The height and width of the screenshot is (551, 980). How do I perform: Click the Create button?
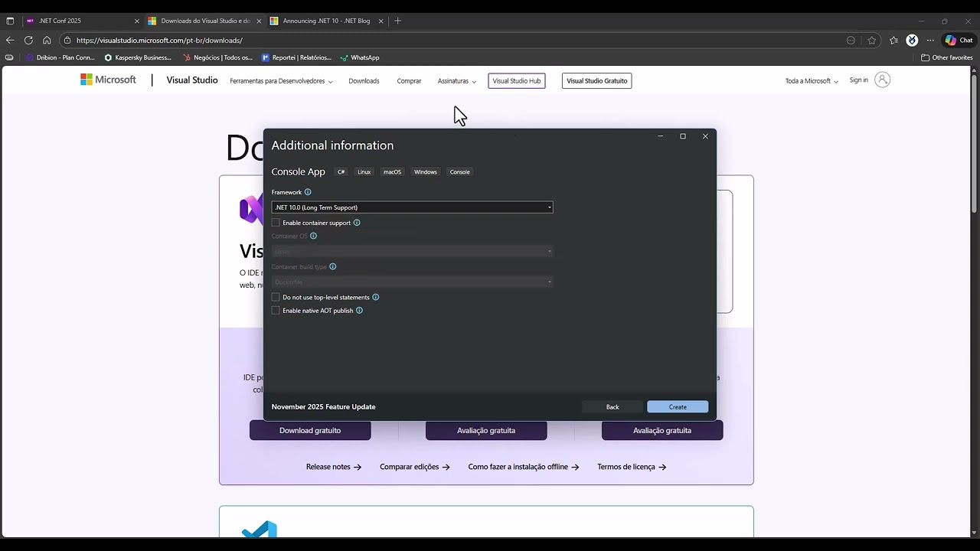point(678,407)
